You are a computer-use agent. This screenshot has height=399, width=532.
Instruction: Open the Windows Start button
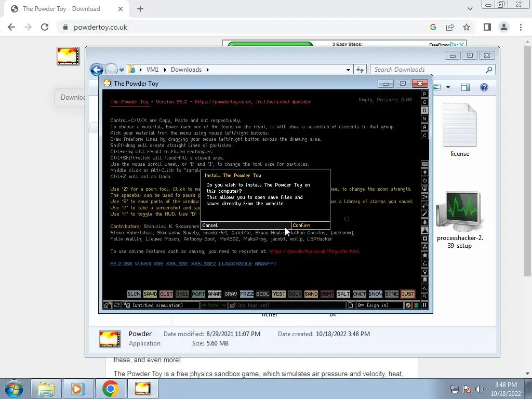(x=14, y=389)
